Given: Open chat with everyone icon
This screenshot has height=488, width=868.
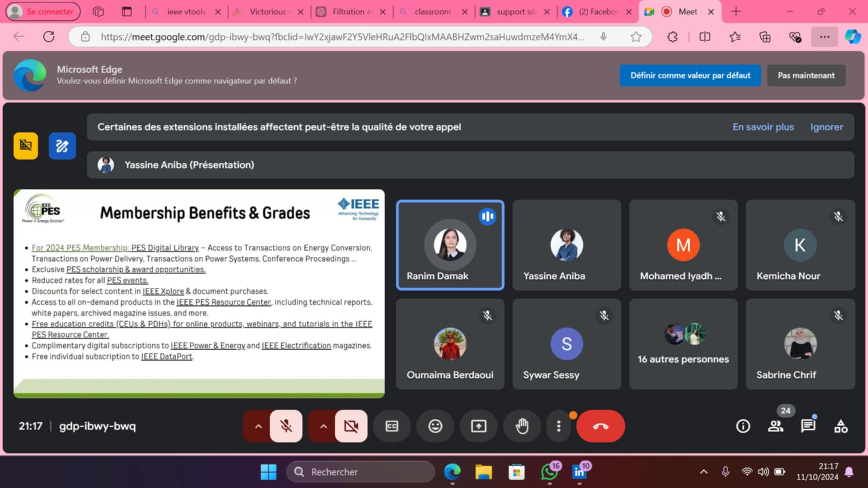Looking at the screenshot, I should coord(808,426).
